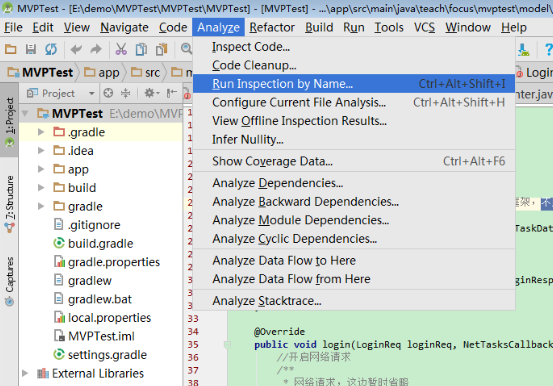Expand the .idea folder
The image size is (553, 386).
coord(41,151)
